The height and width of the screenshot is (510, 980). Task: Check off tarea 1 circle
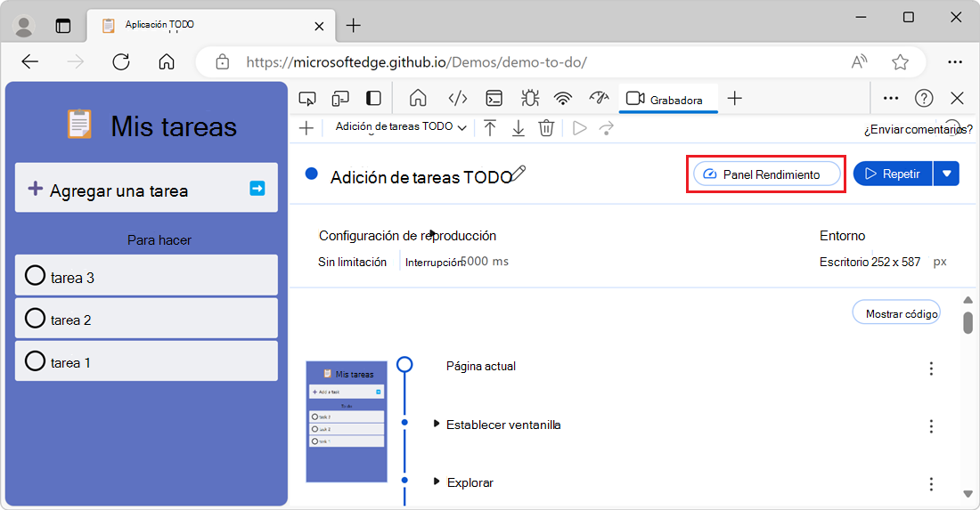[x=35, y=360]
